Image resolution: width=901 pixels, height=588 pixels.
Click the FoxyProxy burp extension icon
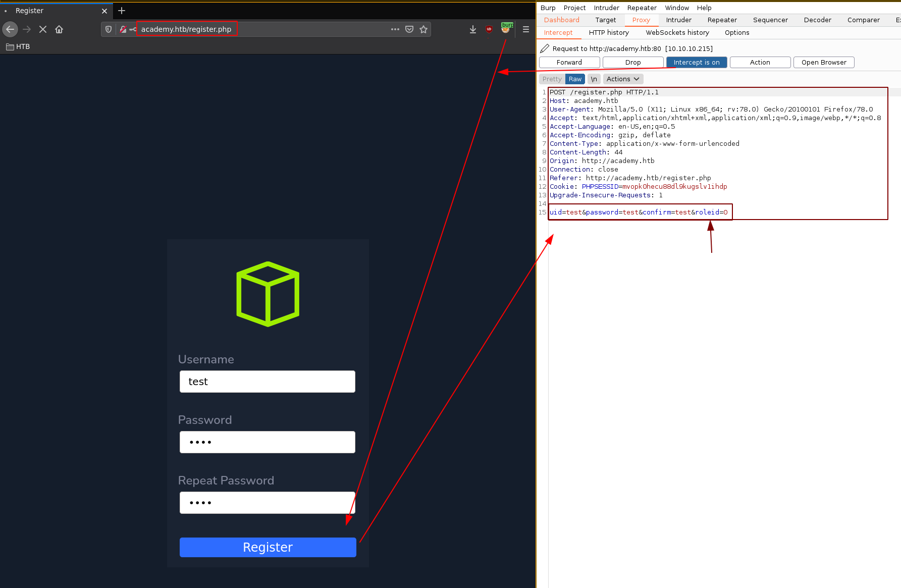(506, 28)
